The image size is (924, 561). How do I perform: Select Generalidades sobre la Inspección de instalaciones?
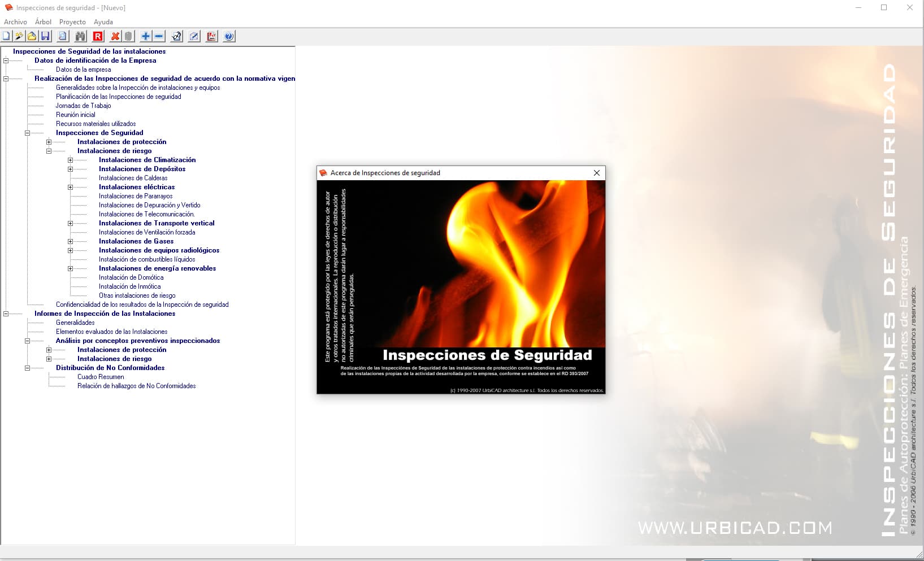point(138,88)
